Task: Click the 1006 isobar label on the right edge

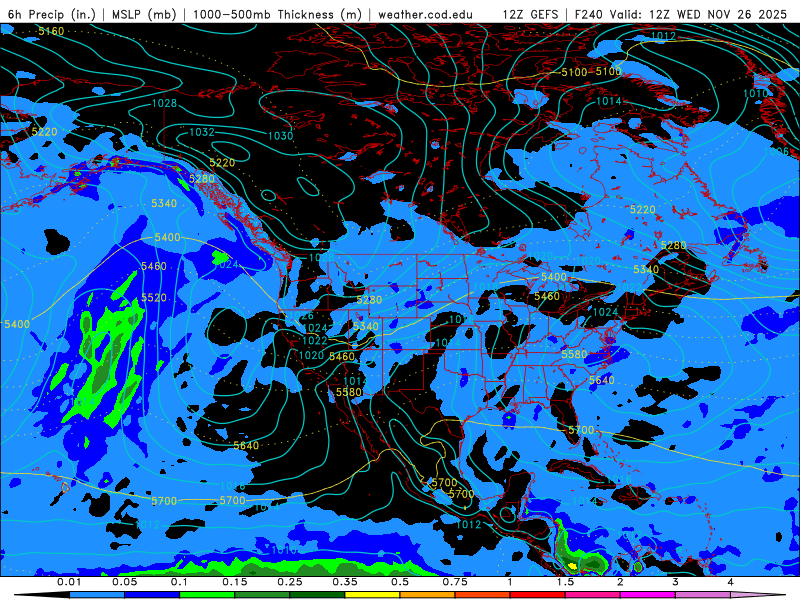Action: [x=776, y=152]
